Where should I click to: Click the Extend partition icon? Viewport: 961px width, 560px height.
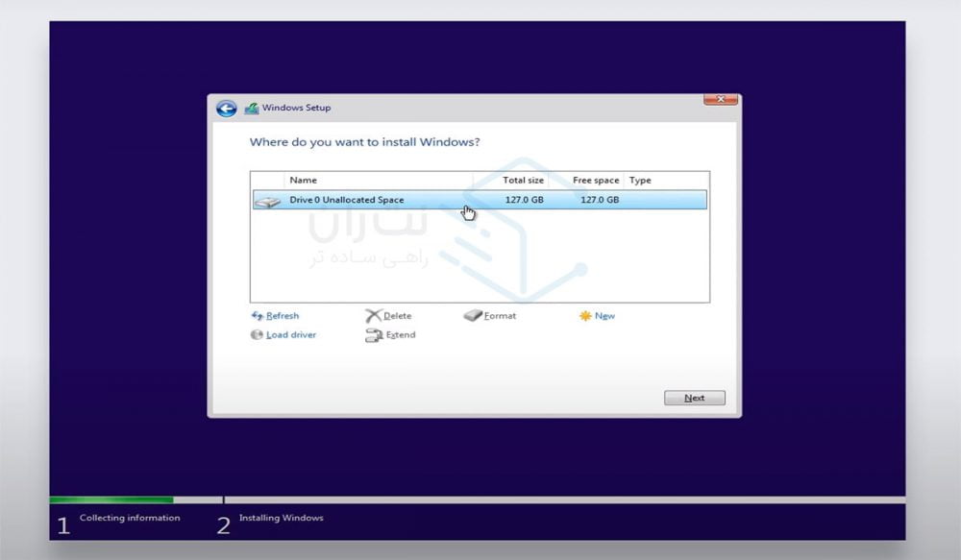click(374, 335)
